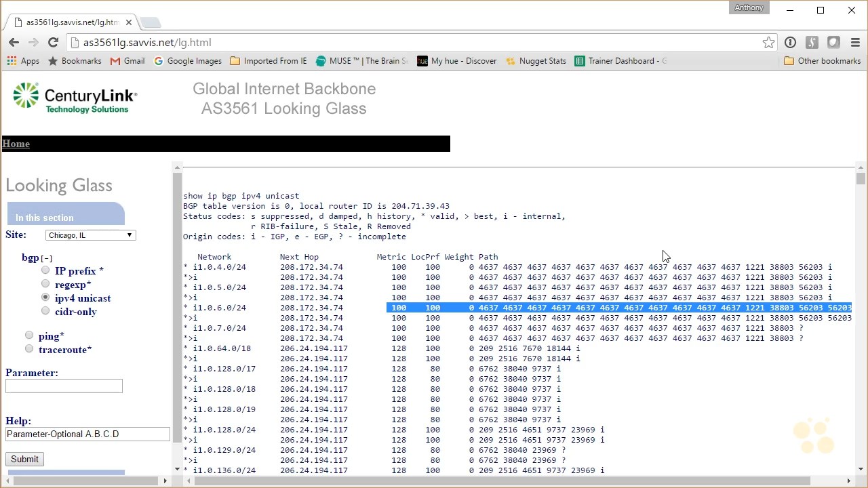Open the Bookmarks folder on the bar

75,61
